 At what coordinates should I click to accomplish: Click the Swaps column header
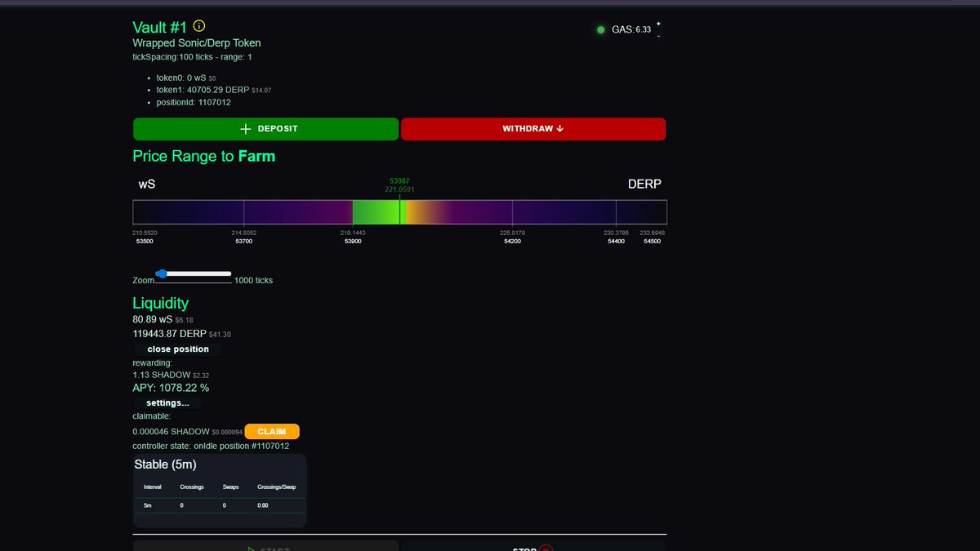[231, 487]
